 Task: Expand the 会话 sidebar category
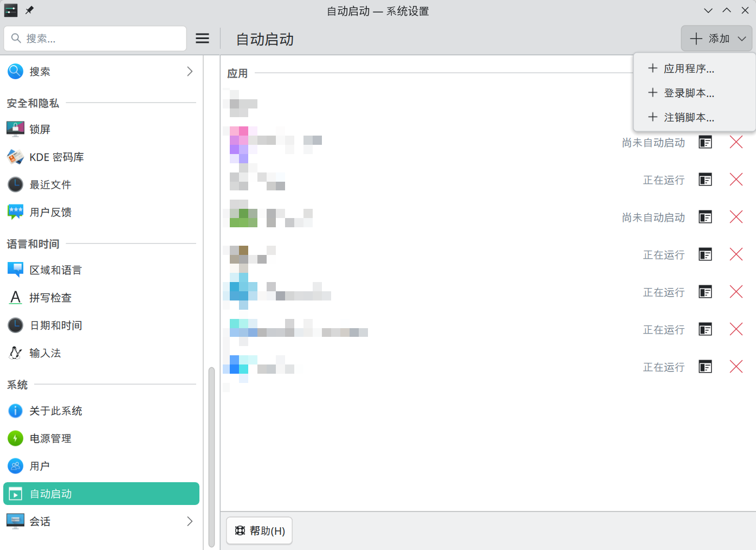click(x=190, y=521)
